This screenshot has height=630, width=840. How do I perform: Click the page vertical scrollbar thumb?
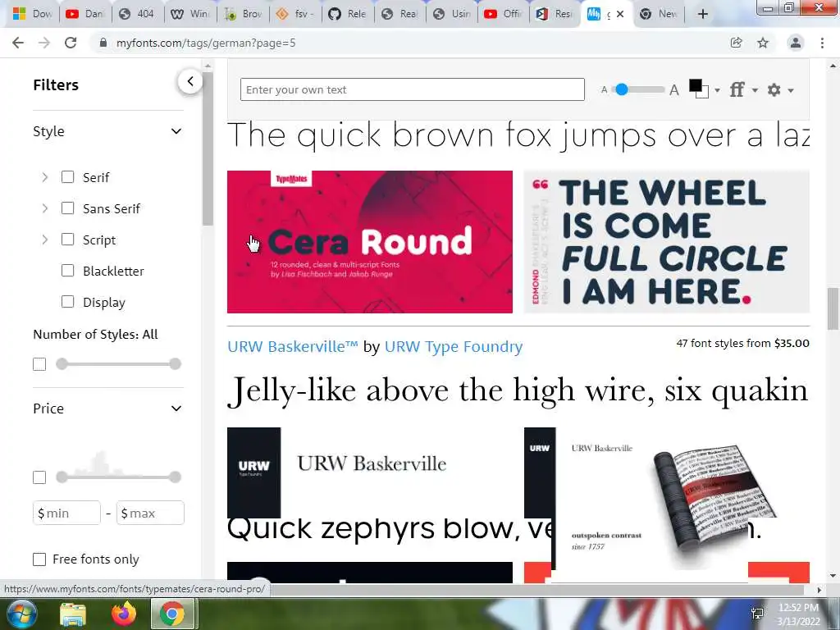[x=833, y=309]
